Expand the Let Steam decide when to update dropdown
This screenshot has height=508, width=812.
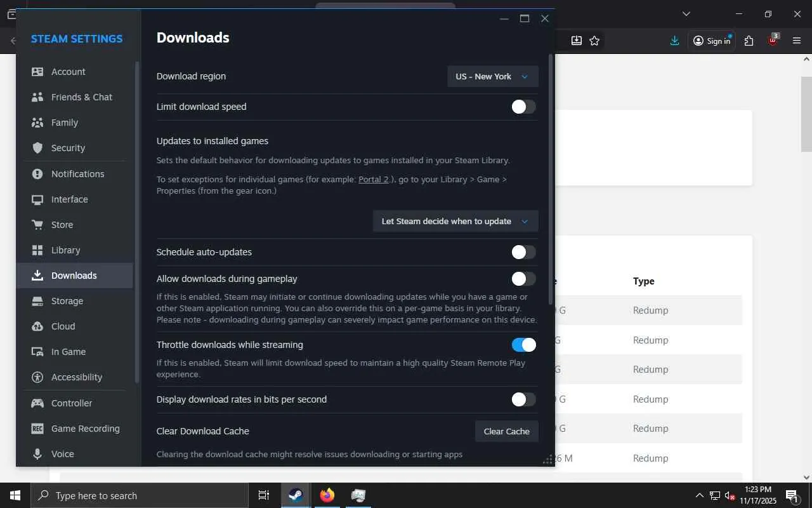(x=455, y=221)
